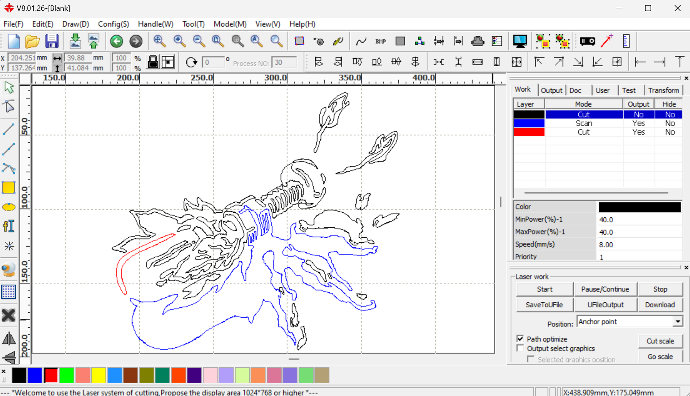Click the layer Color black swatch field

[x=639, y=207]
